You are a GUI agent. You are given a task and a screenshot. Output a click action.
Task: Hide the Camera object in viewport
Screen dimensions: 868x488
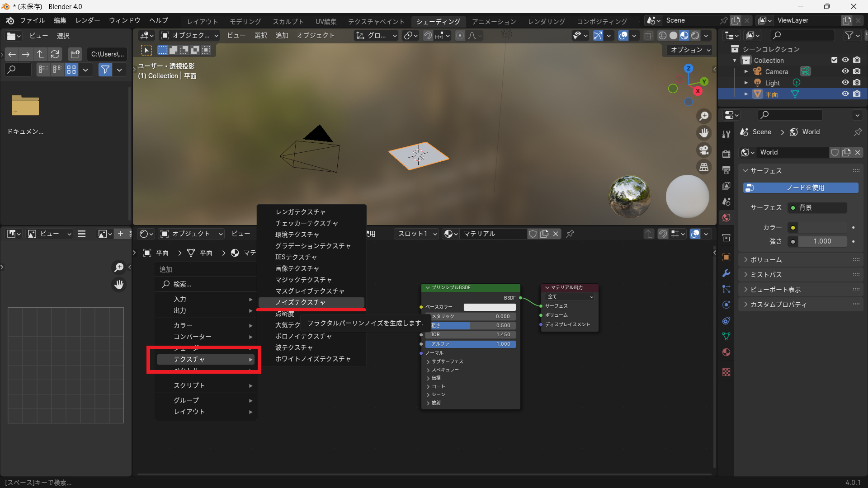845,71
